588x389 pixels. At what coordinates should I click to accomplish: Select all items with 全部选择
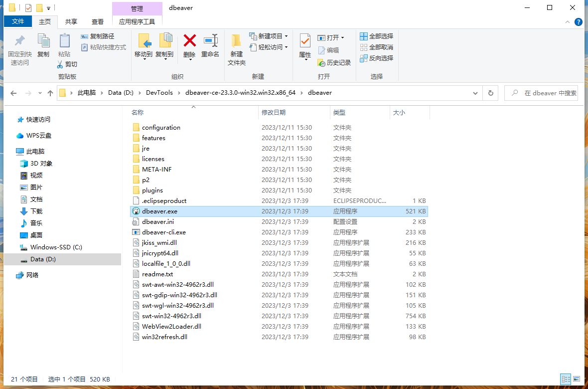[x=377, y=36]
